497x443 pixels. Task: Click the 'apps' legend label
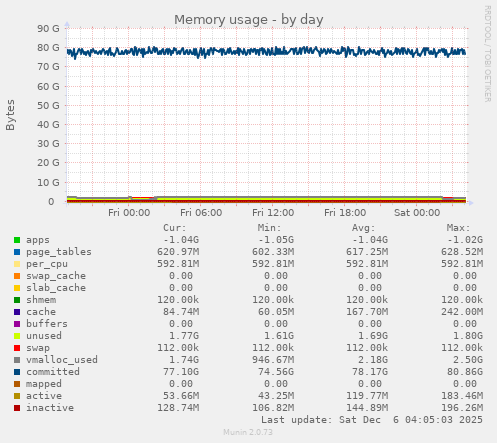pyautogui.click(x=38, y=240)
